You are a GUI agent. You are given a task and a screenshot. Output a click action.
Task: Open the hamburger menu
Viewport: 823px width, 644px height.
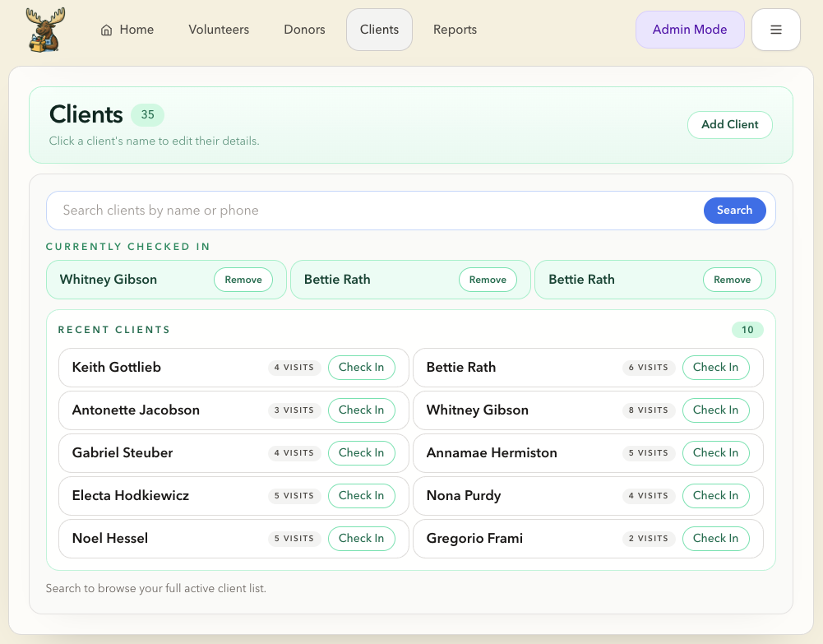coord(776,30)
